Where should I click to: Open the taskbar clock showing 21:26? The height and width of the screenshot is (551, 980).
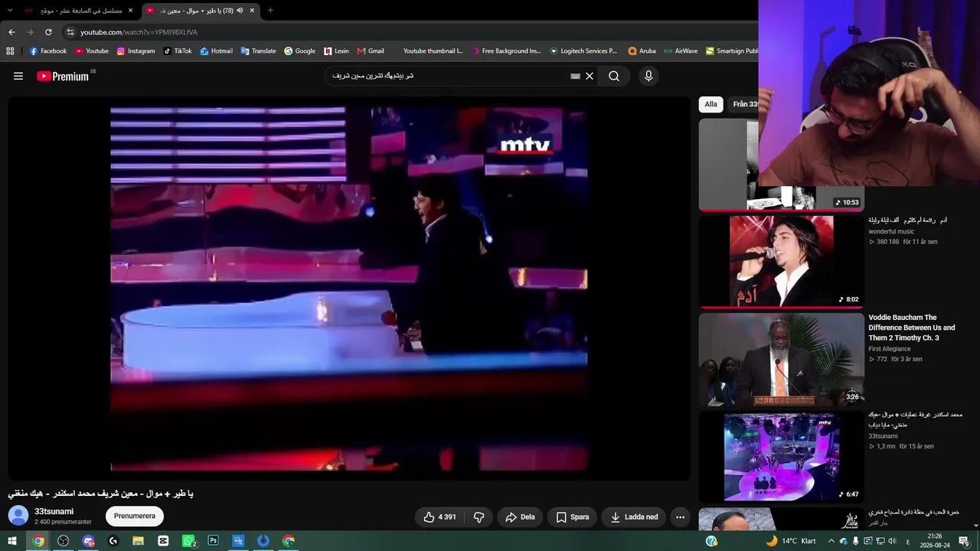tap(935, 541)
